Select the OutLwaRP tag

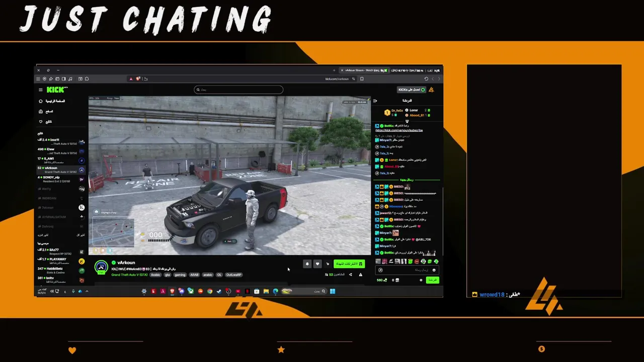[x=233, y=275]
